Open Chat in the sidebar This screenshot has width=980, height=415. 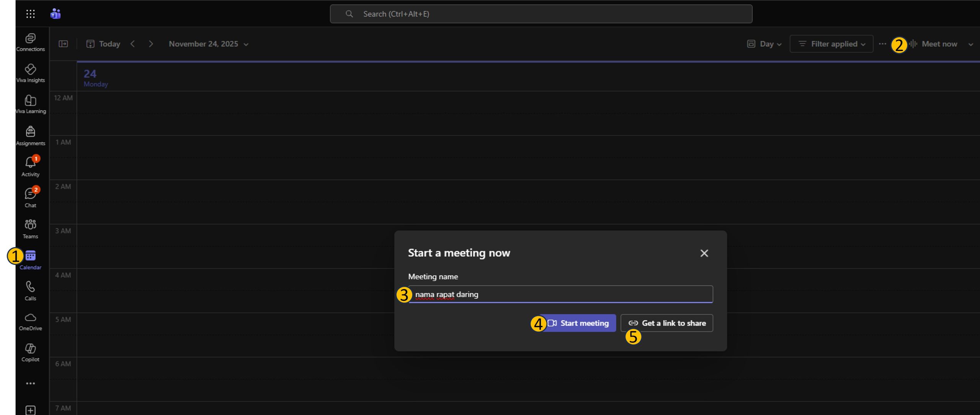(30, 197)
